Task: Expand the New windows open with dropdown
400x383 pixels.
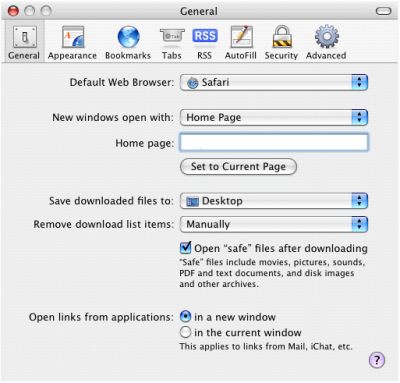Action: pyautogui.click(x=274, y=117)
